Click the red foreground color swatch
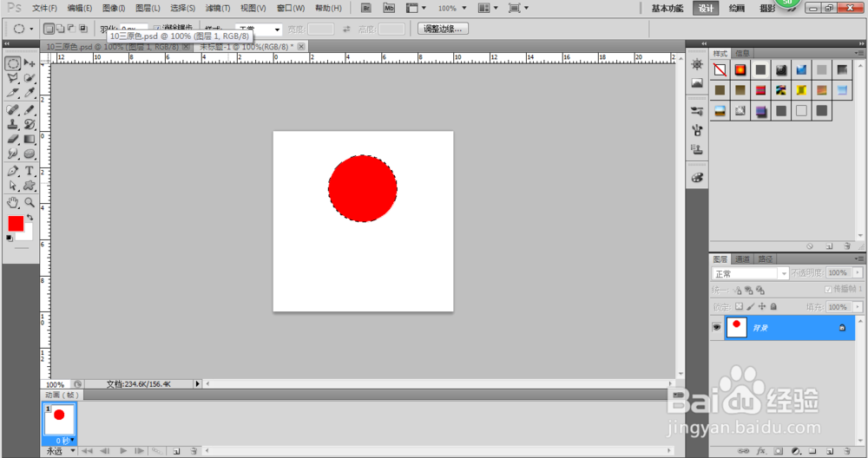 [x=16, y=224]
